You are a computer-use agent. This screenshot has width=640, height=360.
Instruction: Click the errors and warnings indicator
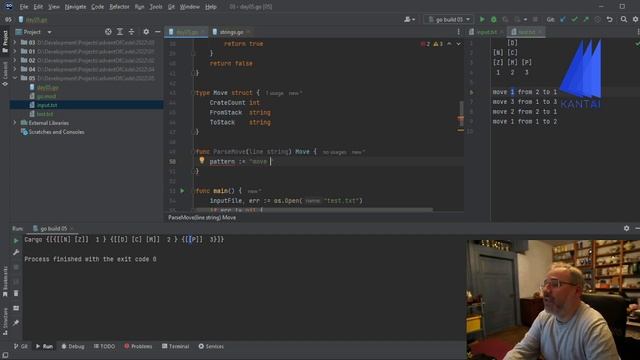[x=432, y=44]
